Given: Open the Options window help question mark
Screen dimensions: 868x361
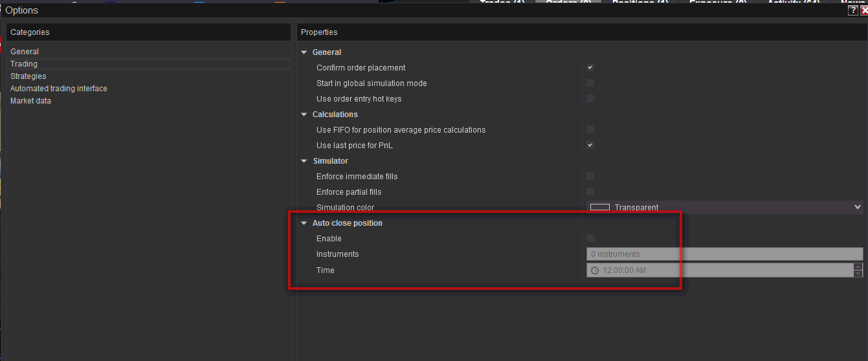Looking at the screenshot, I should click(x=853, y=10).
